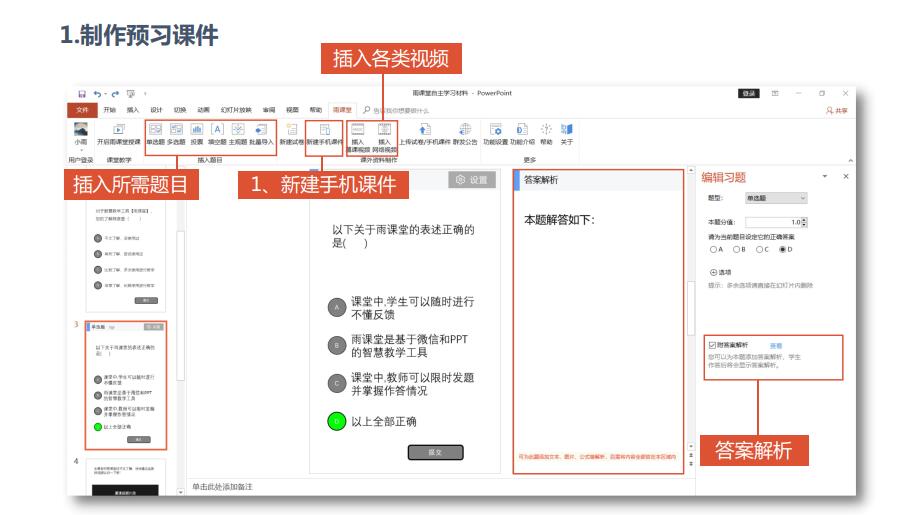Expand the 小雨 user account dropdown
The width and height of the screenshot is (921, 515).
click(x=81, y=149)
